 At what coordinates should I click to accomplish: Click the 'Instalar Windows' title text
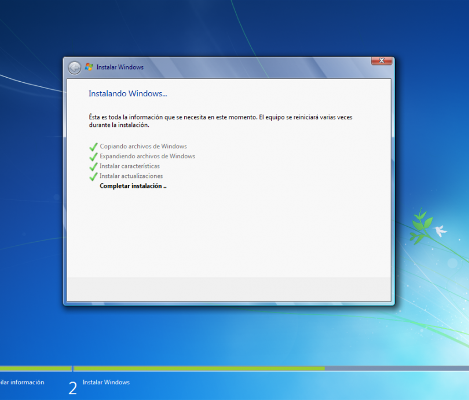point(120,67)
